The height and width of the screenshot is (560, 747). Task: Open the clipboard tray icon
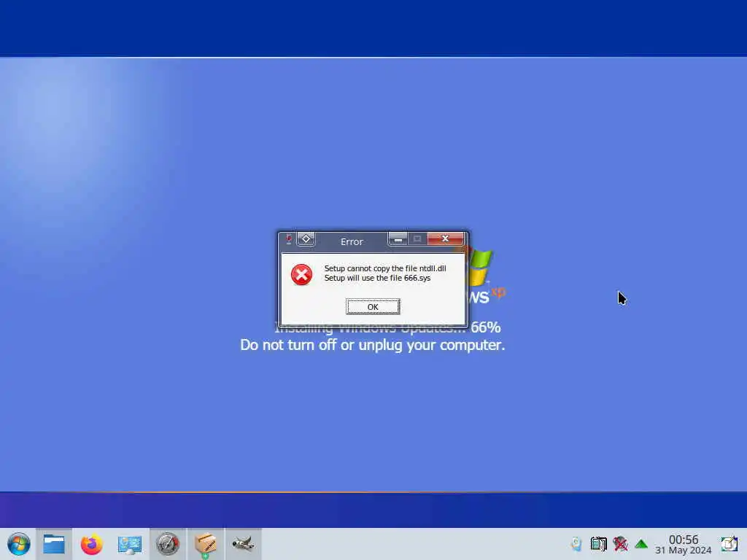coord(598,544)
